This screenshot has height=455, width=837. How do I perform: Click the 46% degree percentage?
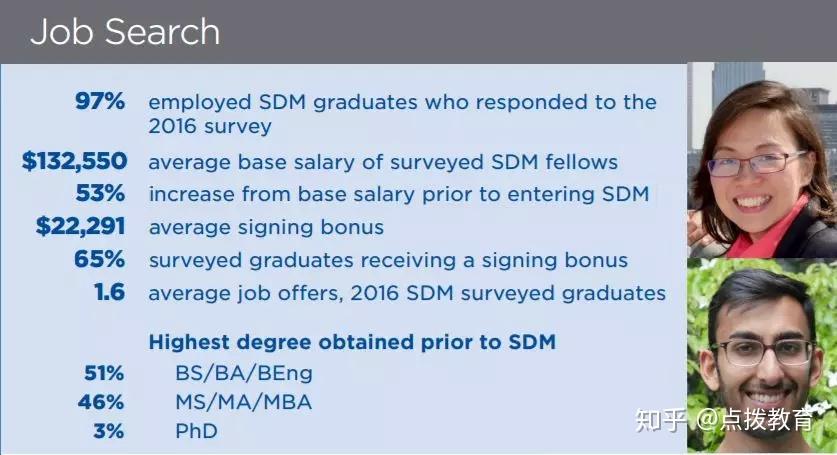(103, 402)
